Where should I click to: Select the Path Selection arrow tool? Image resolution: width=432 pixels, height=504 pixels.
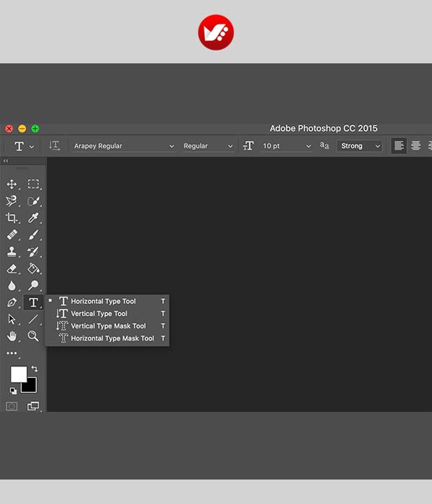tap(12, 319)
